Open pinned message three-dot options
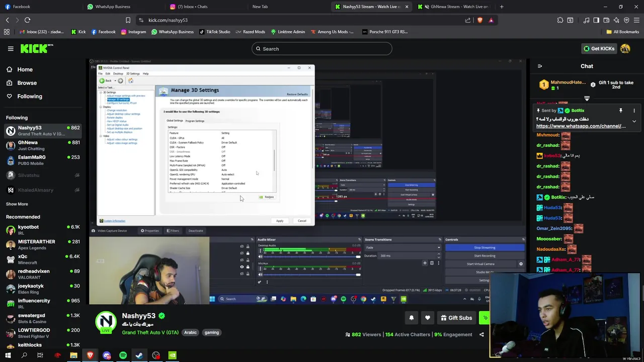This screenshot has width=644, height=362. point(634,111)
